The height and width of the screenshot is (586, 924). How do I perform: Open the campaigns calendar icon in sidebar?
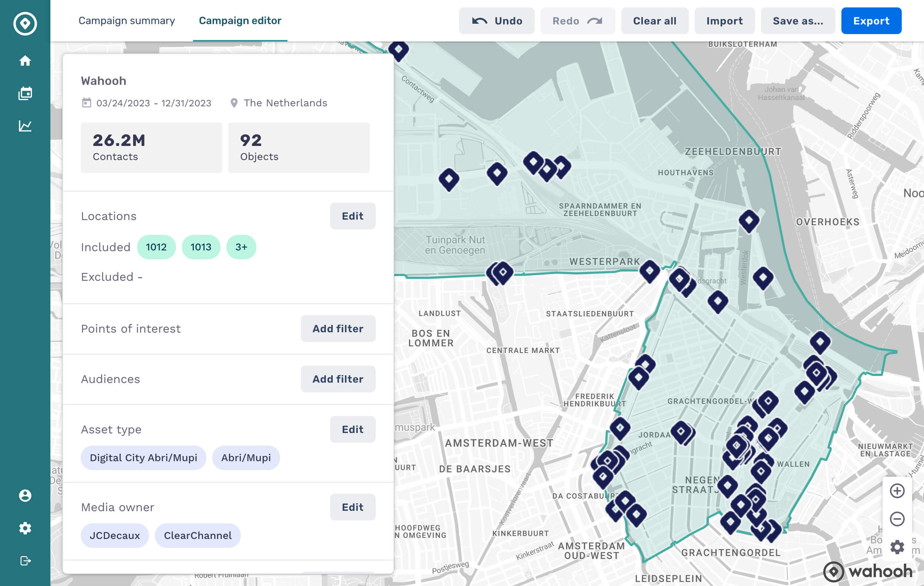(25, 93)
